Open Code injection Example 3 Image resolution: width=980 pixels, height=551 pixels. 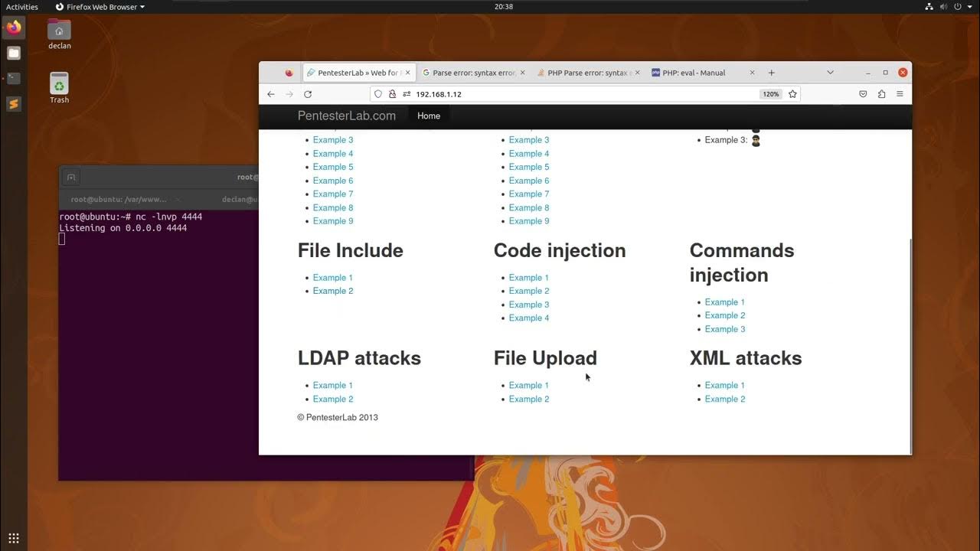pos(529,305)
